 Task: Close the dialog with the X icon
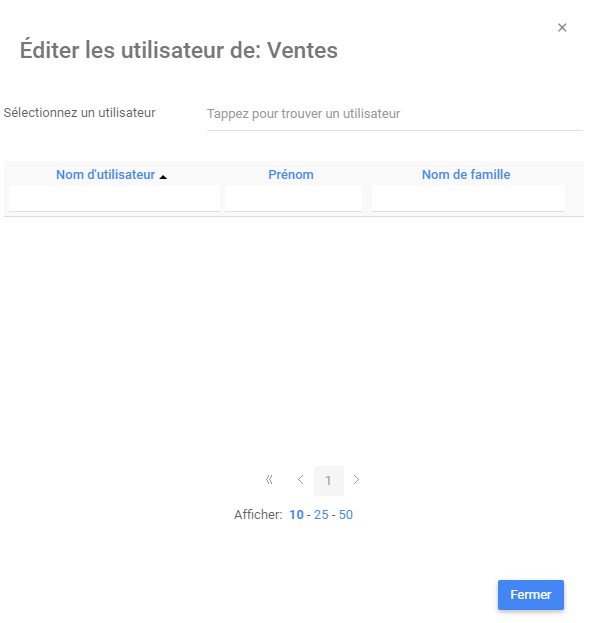[562, 27]
